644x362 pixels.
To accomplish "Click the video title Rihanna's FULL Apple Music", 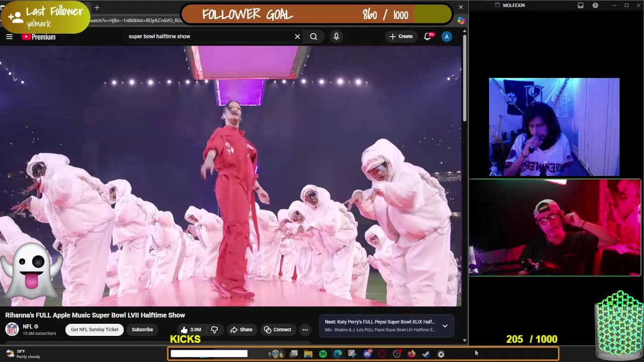I will tap(95, 315).
